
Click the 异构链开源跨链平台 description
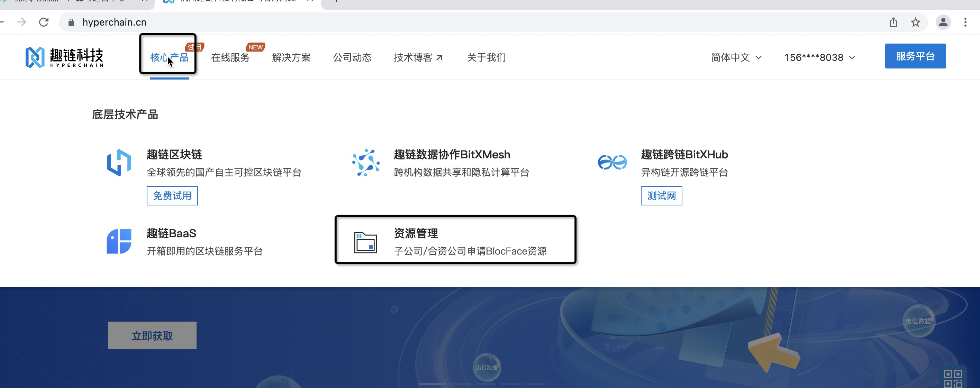click(684, 173)
